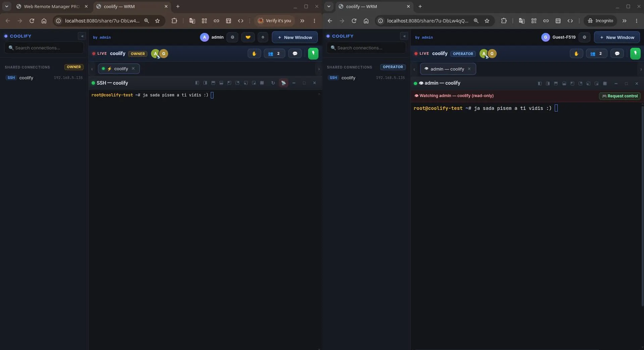Close the coolify session tab in admin window
Viewport: 644px width, 350px height.
(x=133, y=69)
